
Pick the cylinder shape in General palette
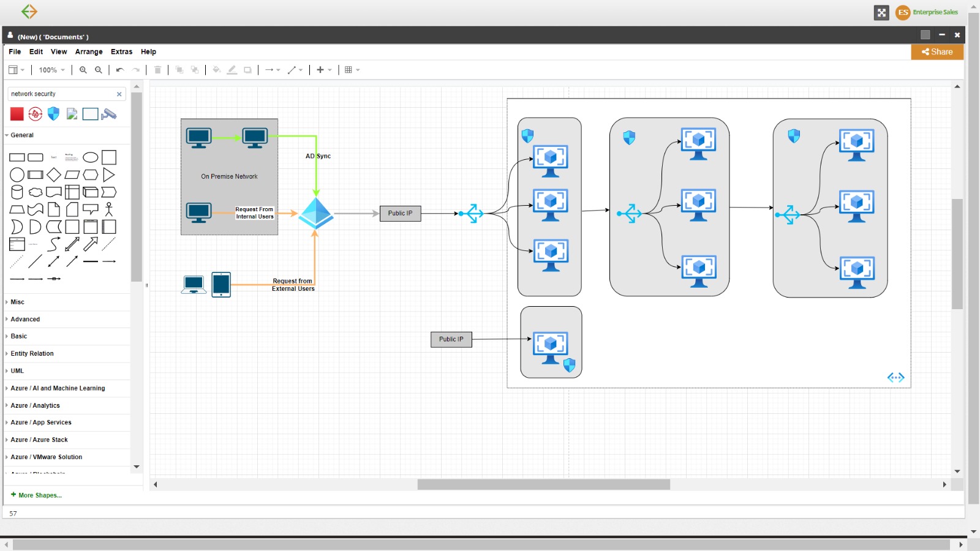click(17, 192)
